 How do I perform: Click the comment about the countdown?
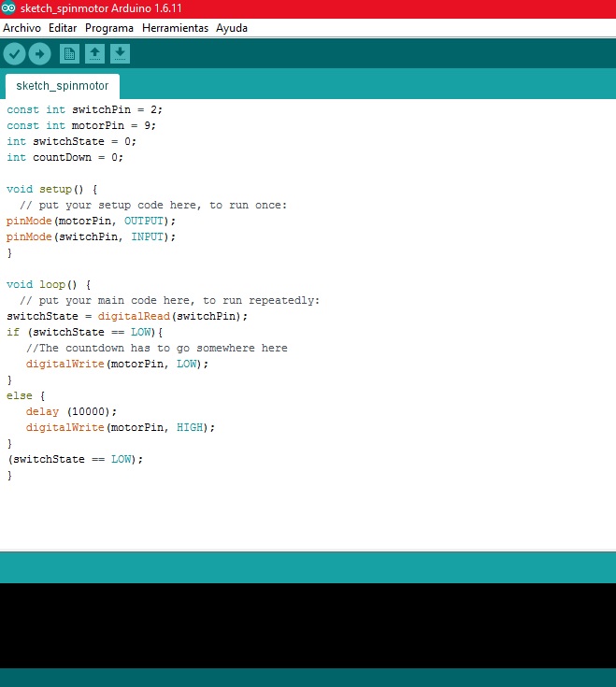pos(157,348)
